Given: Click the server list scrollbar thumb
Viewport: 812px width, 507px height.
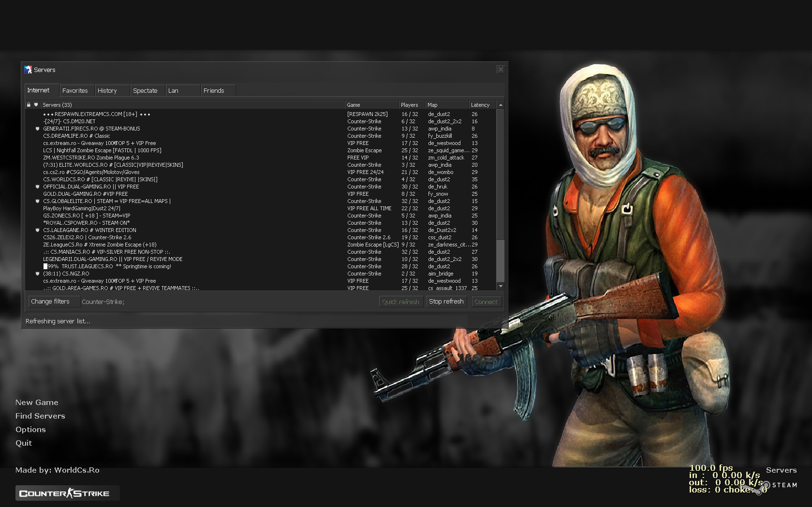Looking at the screenshot, I should [501, 261].
